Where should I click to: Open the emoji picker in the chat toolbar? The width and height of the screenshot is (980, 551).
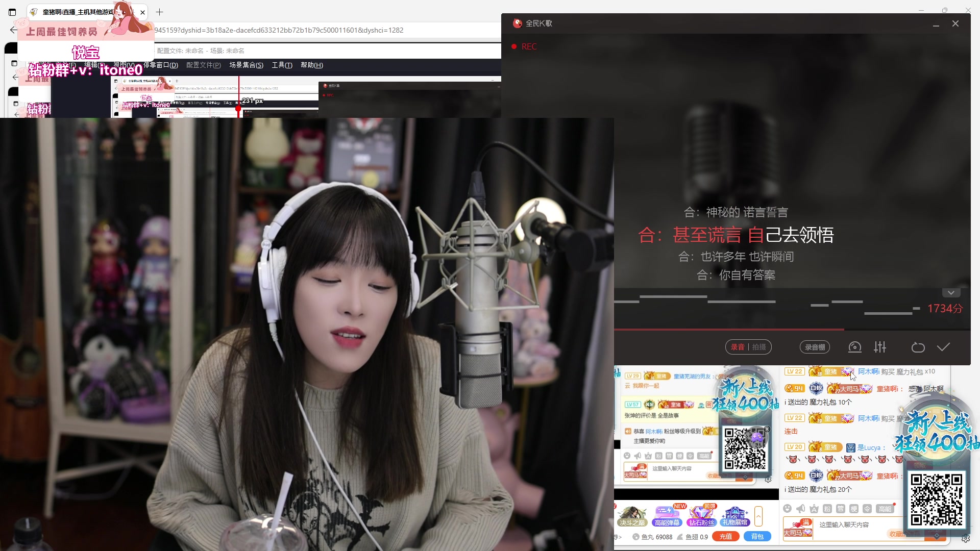(787, 509)
